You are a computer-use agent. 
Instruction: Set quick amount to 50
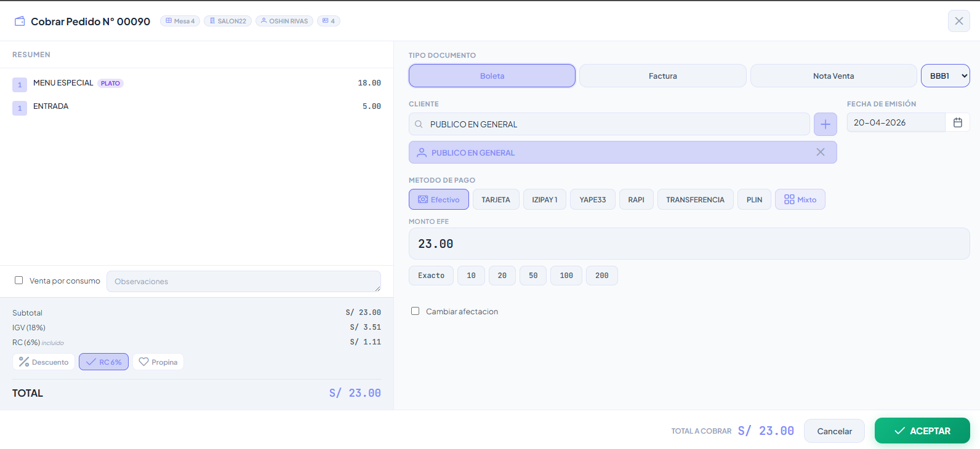tap(533, 276)
